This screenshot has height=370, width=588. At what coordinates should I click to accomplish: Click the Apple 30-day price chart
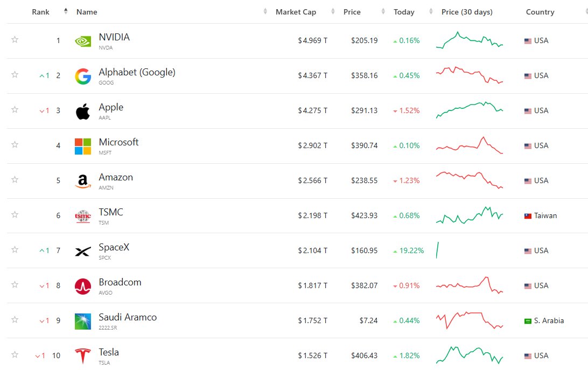pyautogui.click(x=469, y=110)
